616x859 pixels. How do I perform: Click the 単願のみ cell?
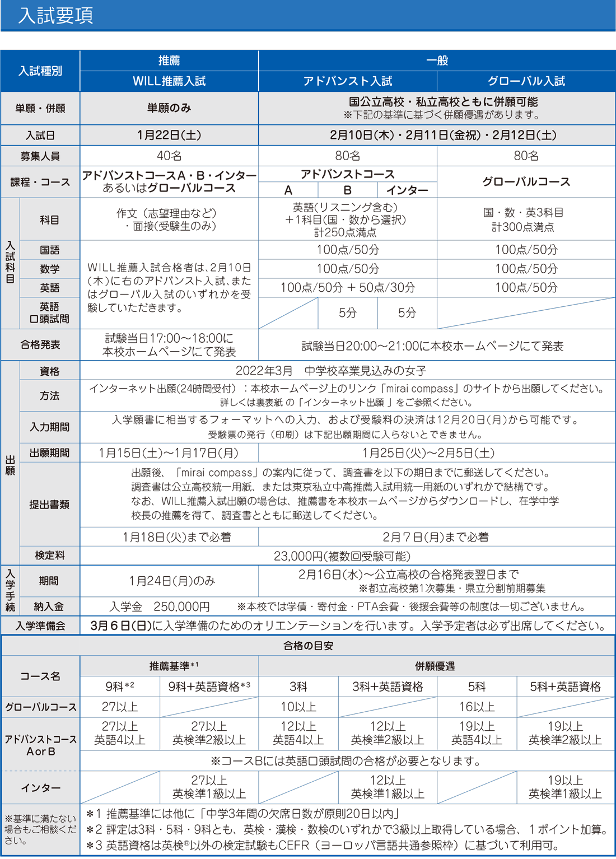tap(169, 108)
